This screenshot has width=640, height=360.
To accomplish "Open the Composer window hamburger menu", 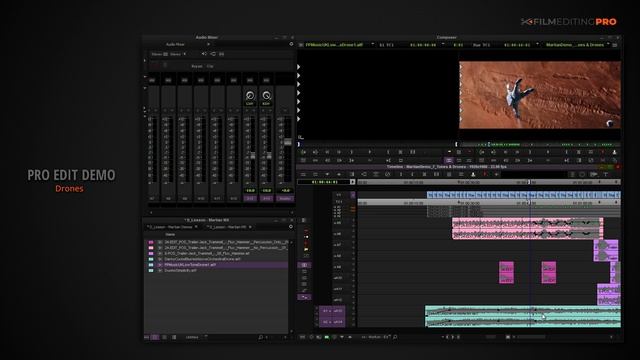I will [615, 44].
